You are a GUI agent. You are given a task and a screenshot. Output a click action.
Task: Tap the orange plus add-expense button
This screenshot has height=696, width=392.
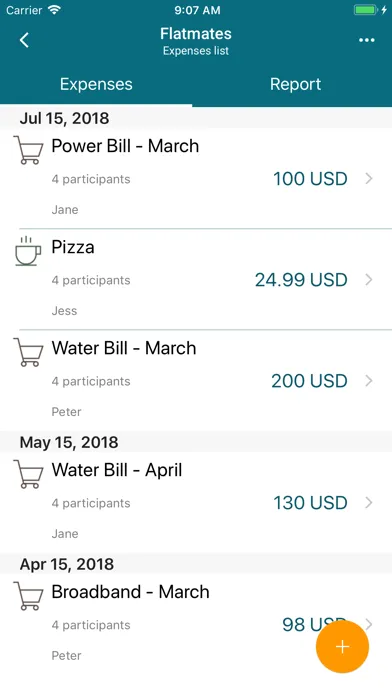point(342,647)
